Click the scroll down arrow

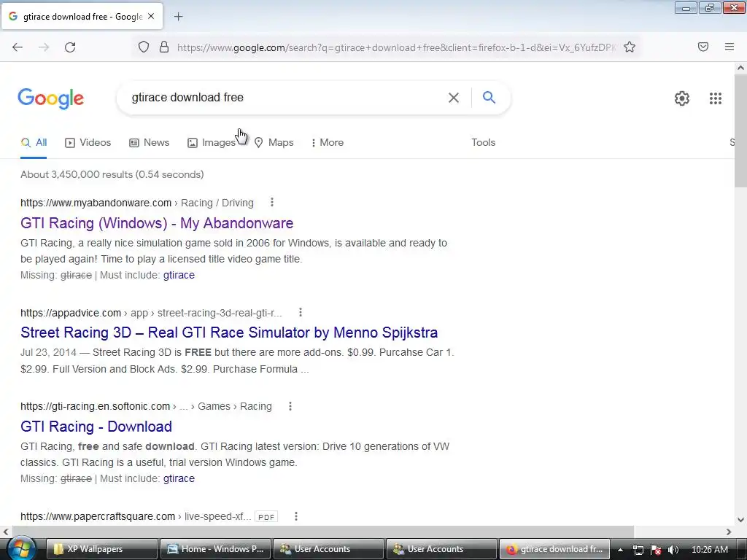tap(740, 519)
